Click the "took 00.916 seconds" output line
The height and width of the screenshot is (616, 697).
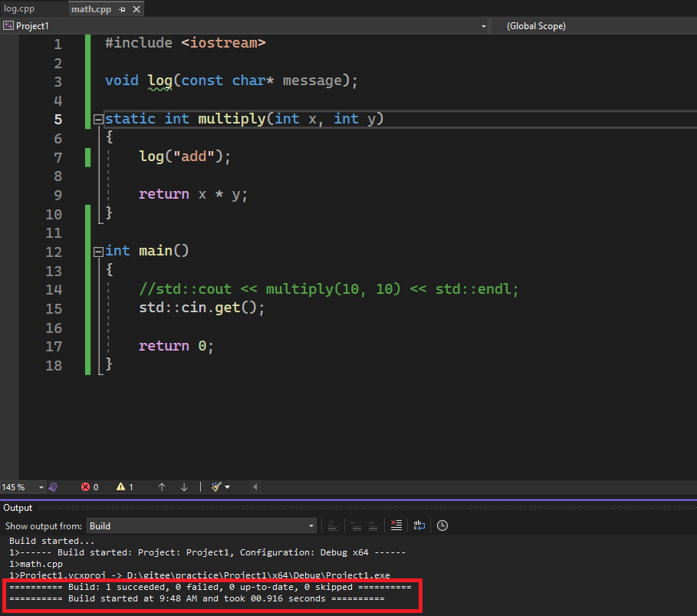coord(197,598)
